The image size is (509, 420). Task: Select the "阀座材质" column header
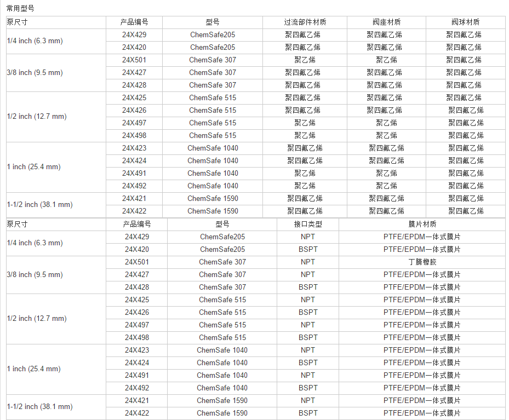pos(386,22)
